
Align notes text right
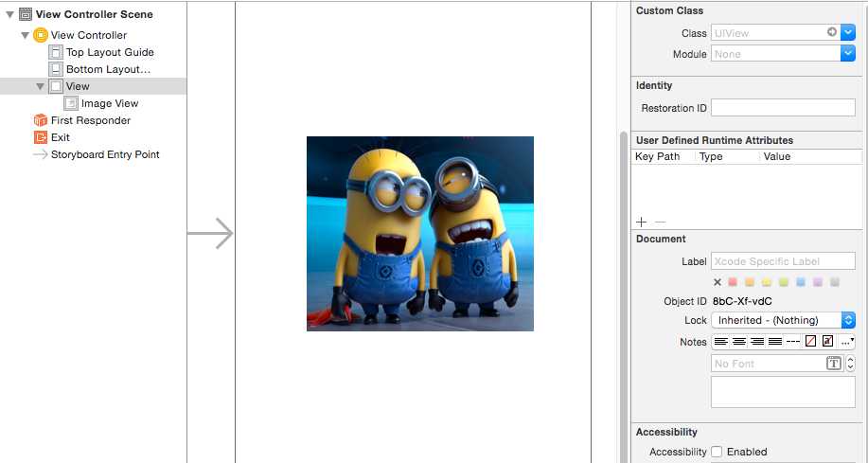pyautogui.click(x=756, y=342)
